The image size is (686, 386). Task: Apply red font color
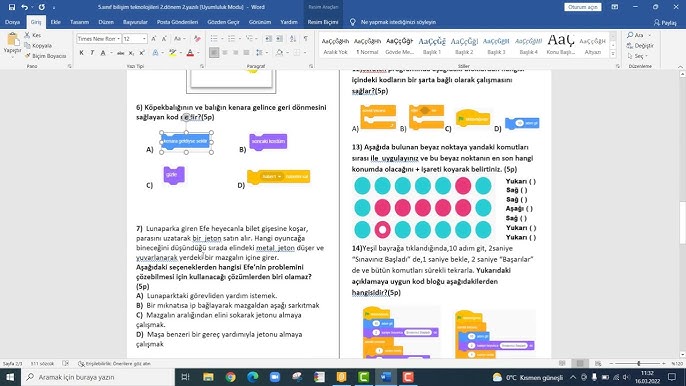190,53
